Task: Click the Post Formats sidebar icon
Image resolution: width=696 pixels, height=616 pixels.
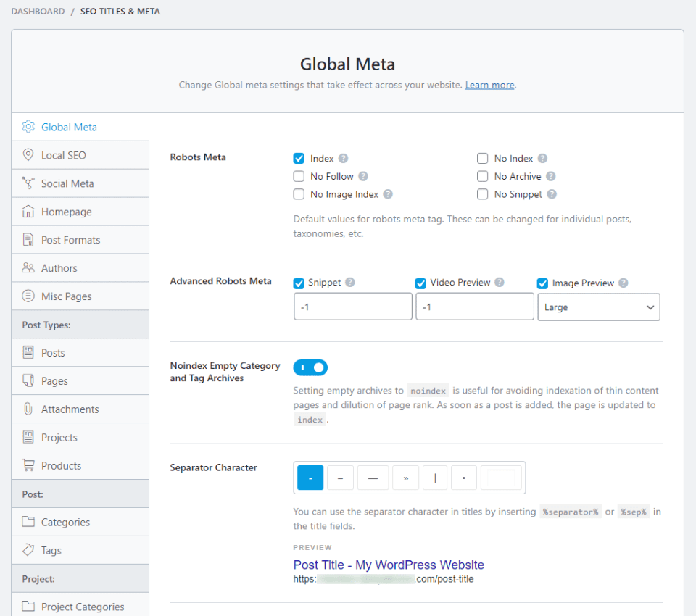Action: point(28,239)
